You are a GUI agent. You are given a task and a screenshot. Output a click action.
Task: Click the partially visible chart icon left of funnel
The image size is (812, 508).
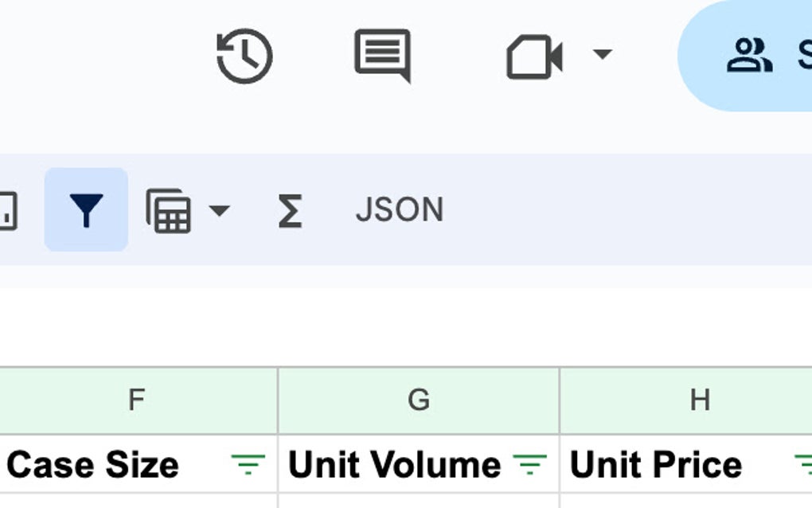pos(6,211)
